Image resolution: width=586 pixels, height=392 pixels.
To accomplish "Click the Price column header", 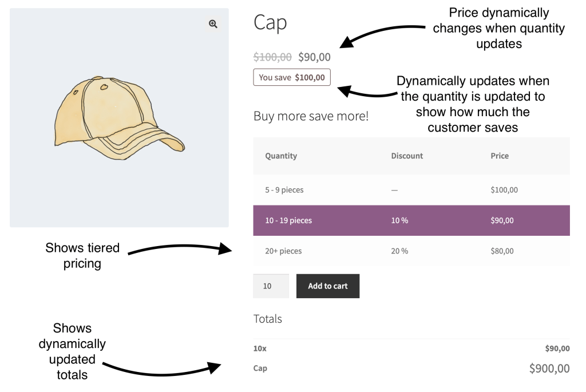I will [x=500, y=156].
